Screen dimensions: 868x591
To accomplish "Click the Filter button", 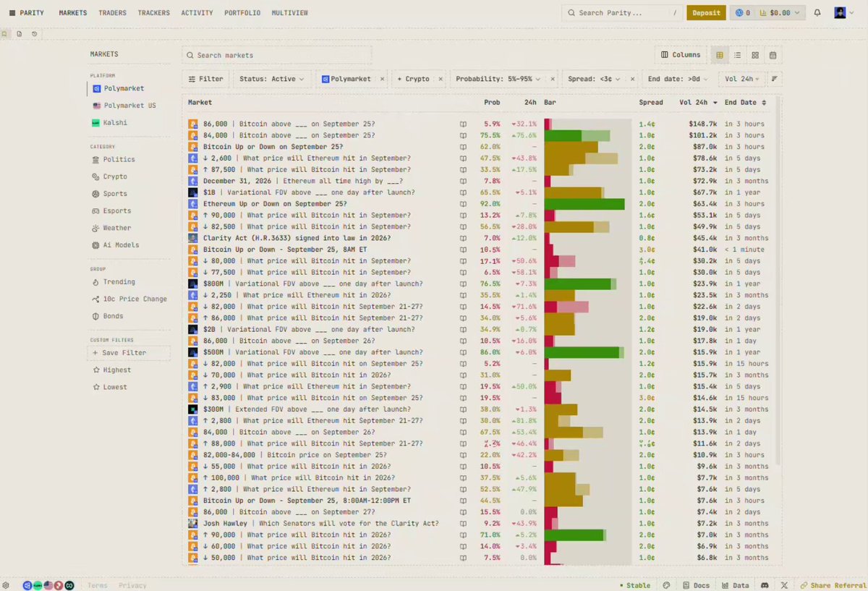I will (205, 79).
